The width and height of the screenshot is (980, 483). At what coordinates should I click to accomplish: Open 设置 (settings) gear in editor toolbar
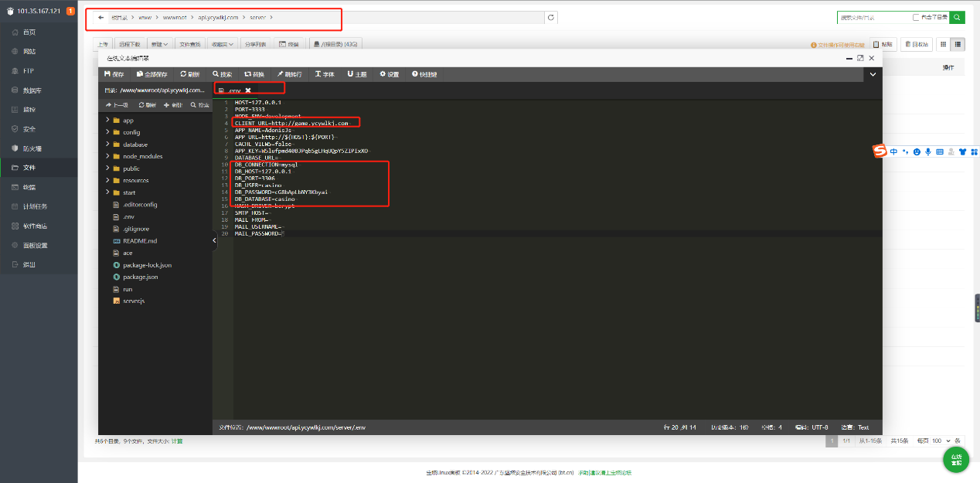point(389,74)
